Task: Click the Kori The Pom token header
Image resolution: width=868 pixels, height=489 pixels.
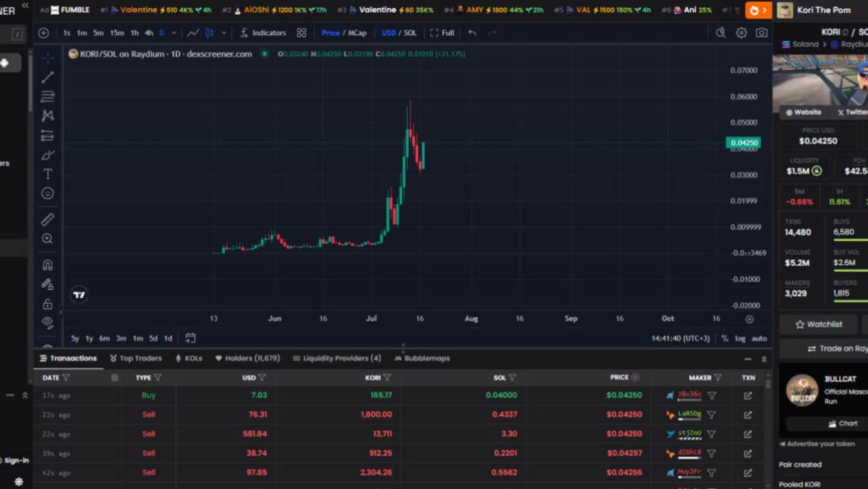Action: point(822,10)
